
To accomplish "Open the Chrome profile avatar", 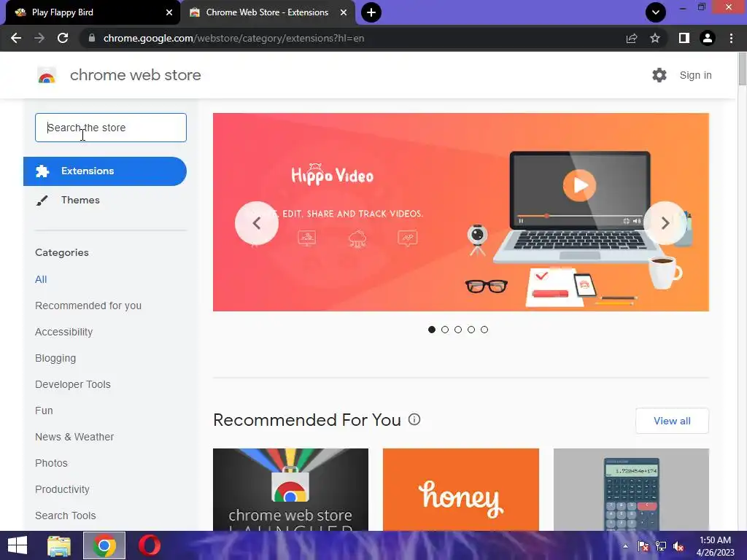I will point(708,38).
